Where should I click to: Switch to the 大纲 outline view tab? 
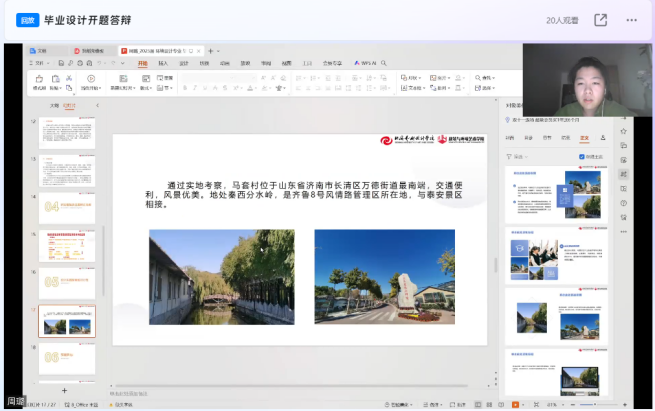(x=53, y=104)
